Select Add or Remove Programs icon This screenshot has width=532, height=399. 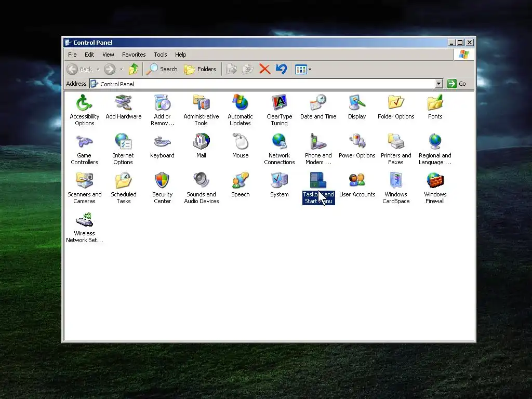point(162,103)
